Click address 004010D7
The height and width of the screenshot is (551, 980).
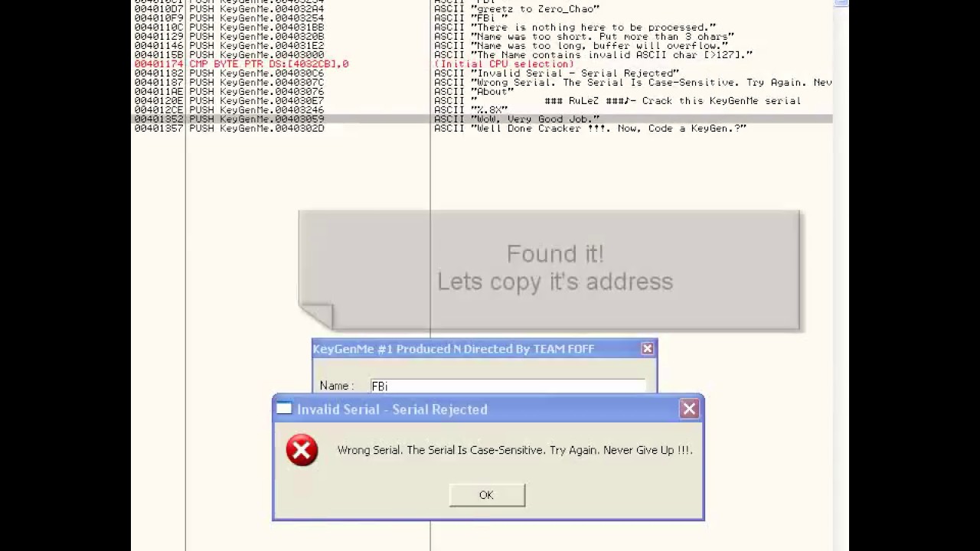click(x=158, y=9)
